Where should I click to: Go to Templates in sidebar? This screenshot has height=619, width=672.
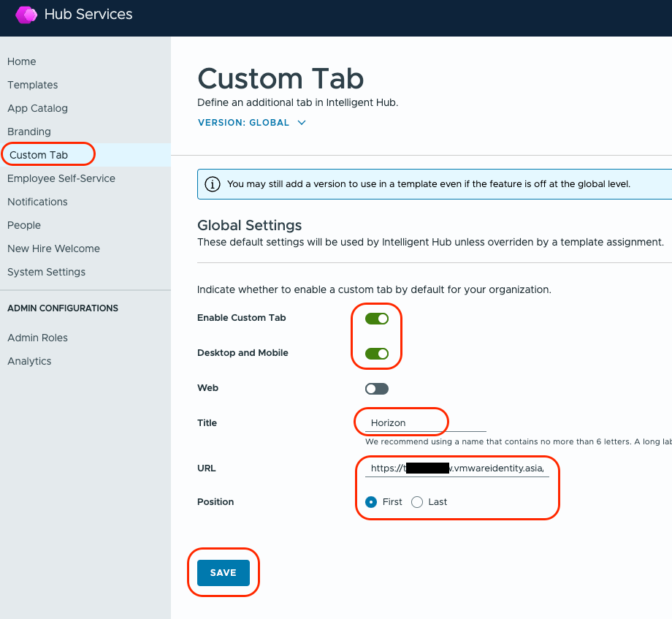click(33, 85)
